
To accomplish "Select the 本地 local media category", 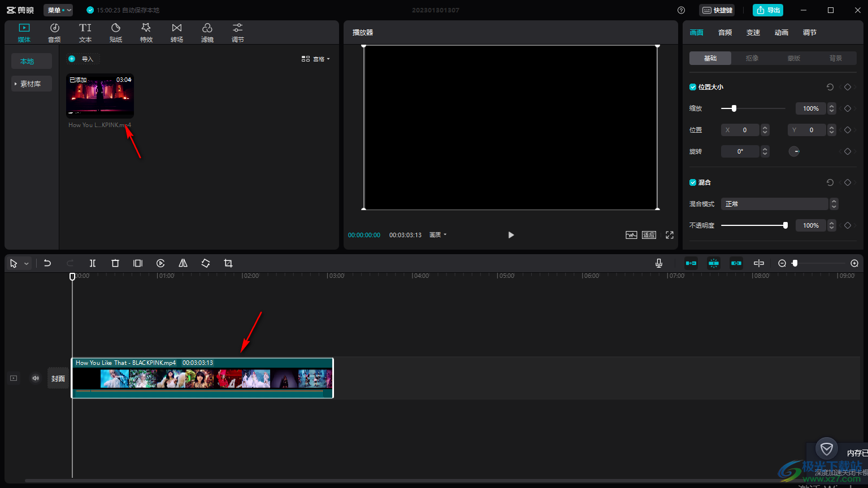I will pos(32,61).
